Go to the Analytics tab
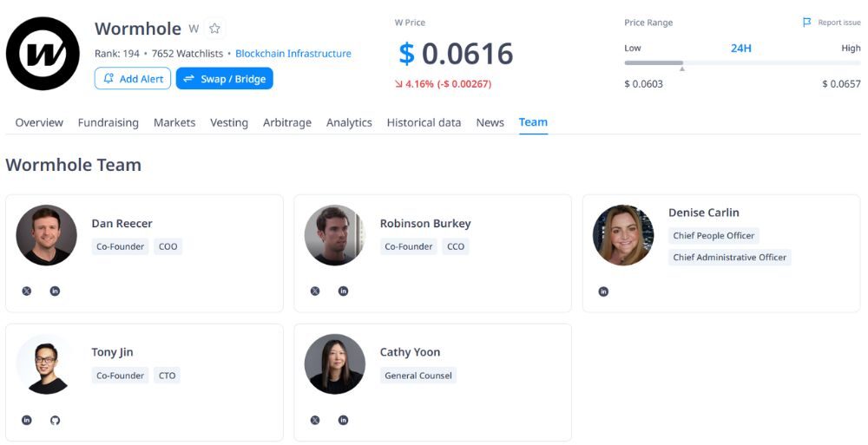The width and height of the screenshot is (868, 445). pos(349,123)
